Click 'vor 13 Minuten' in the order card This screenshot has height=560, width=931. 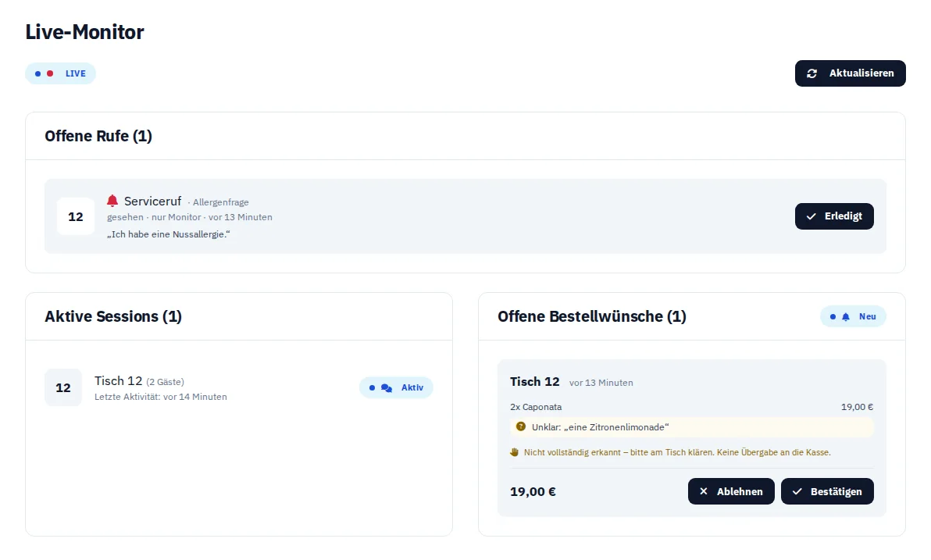click(x=601, y=383)
